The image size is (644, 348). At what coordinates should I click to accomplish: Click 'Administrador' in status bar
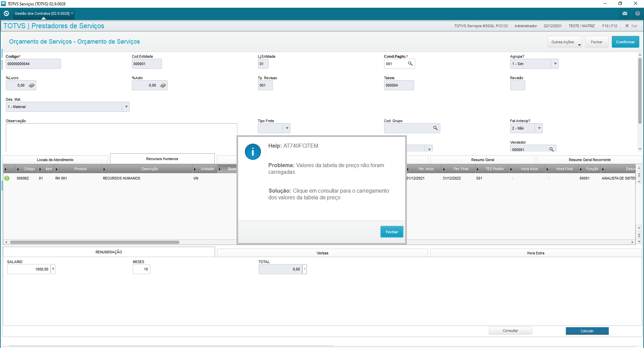coord(526,26)
